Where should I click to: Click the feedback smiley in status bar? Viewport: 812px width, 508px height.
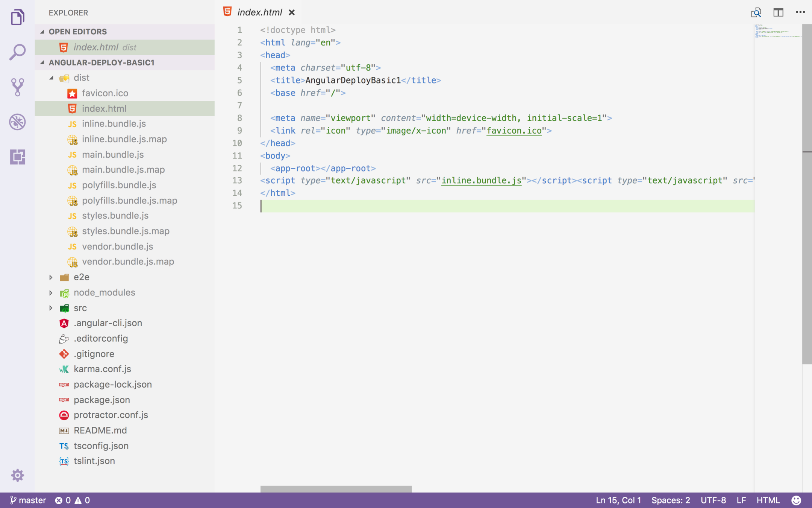point(796,500)
